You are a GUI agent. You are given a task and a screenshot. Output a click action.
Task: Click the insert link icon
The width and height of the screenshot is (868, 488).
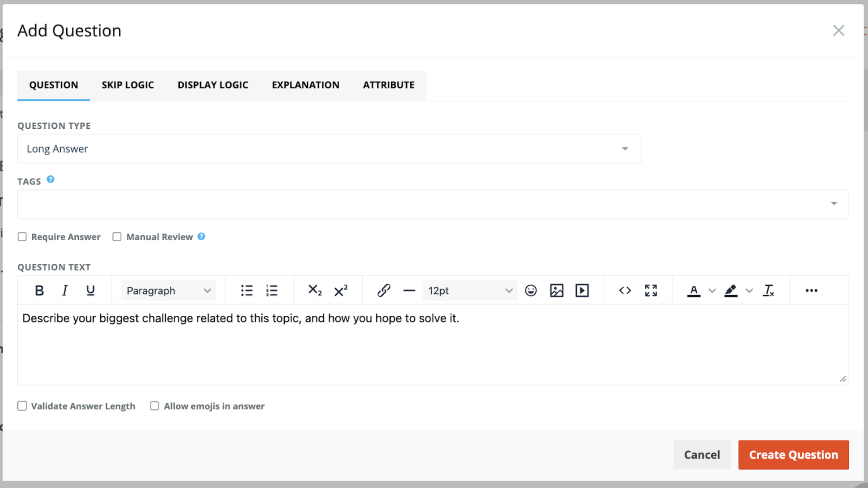tap(383, 291)
